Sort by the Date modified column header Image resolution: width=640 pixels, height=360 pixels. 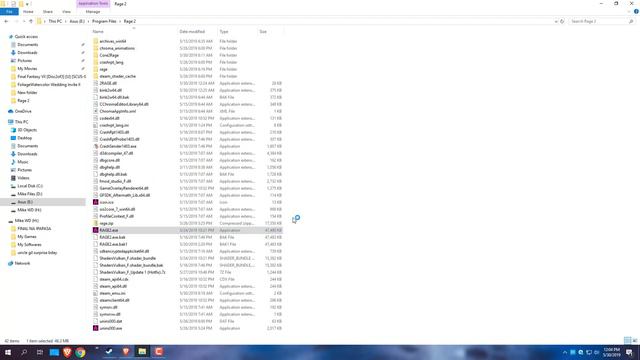192,31
